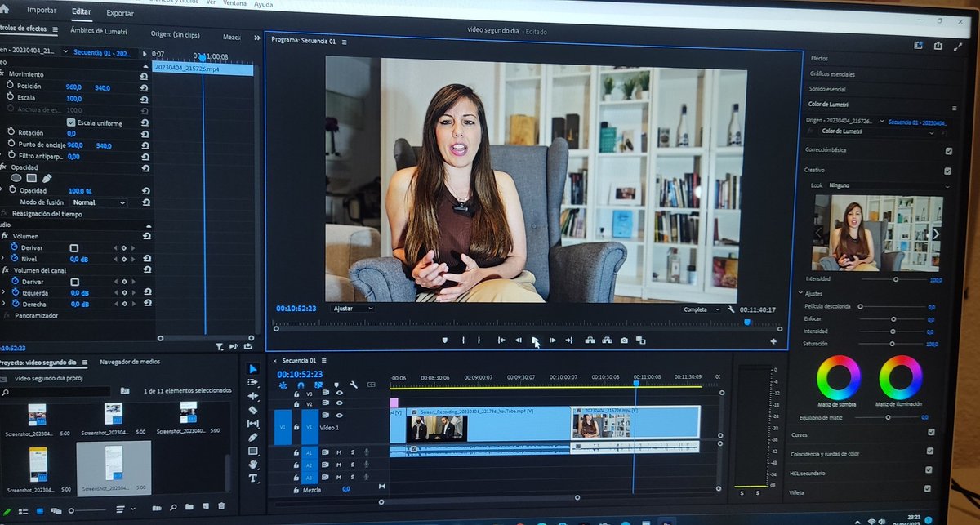Select the Type tool

(253, 478)
